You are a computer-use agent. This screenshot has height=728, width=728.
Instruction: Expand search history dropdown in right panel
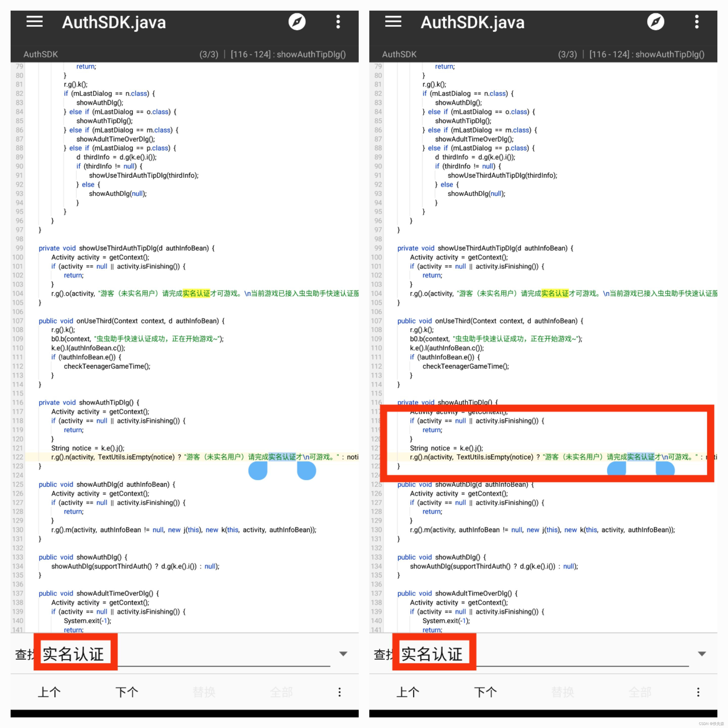(x=702, y=654)
